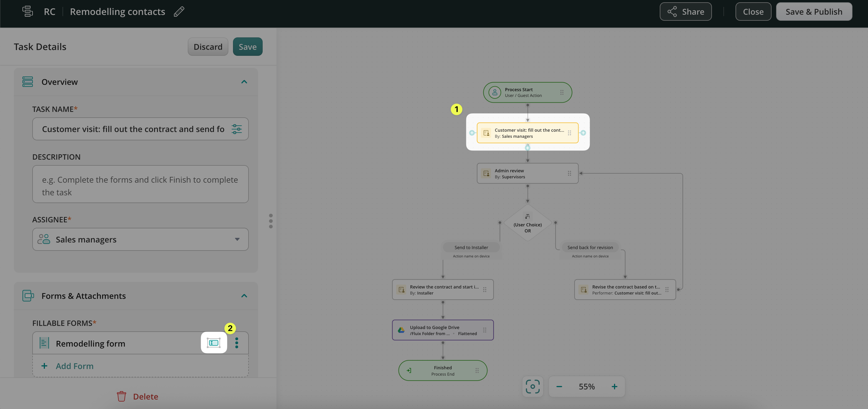Click the Add Form link
The width and height of the screenshot is (868, 409).
[x=75, y=366]
